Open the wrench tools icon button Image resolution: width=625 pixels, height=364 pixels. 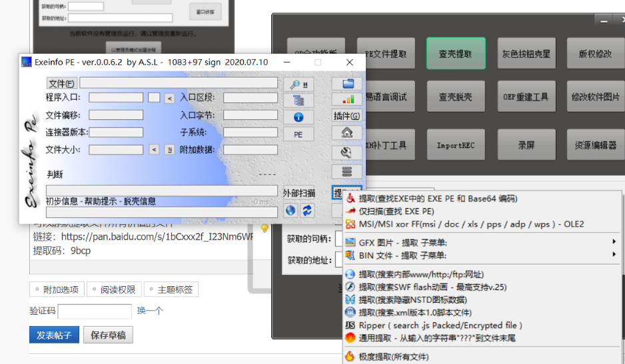347,153
